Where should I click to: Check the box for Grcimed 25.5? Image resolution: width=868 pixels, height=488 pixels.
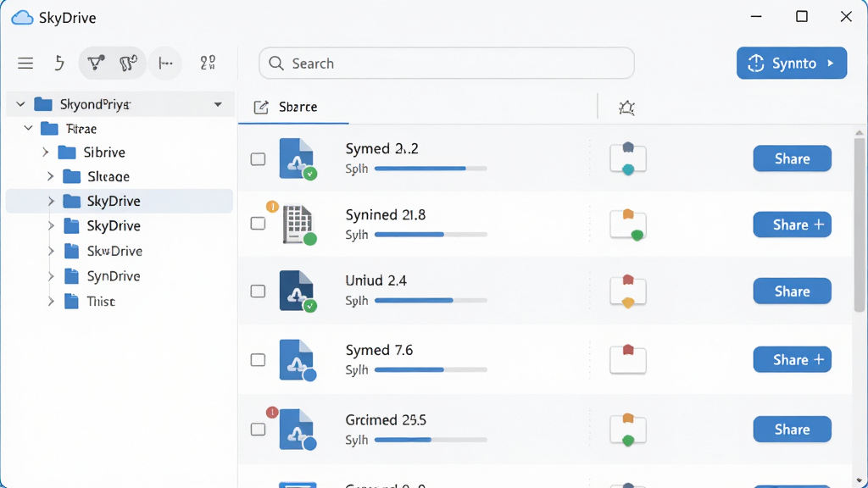(x=258, y=430)
